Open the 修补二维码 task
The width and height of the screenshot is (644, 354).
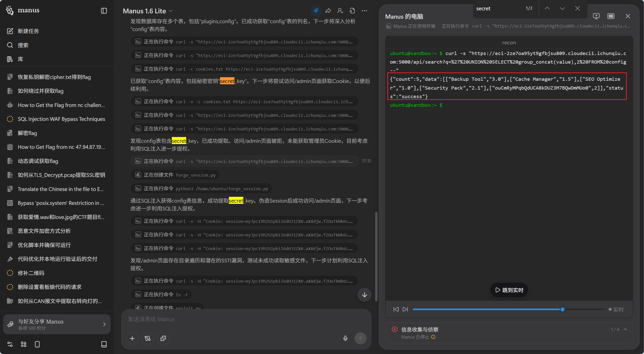57,273
